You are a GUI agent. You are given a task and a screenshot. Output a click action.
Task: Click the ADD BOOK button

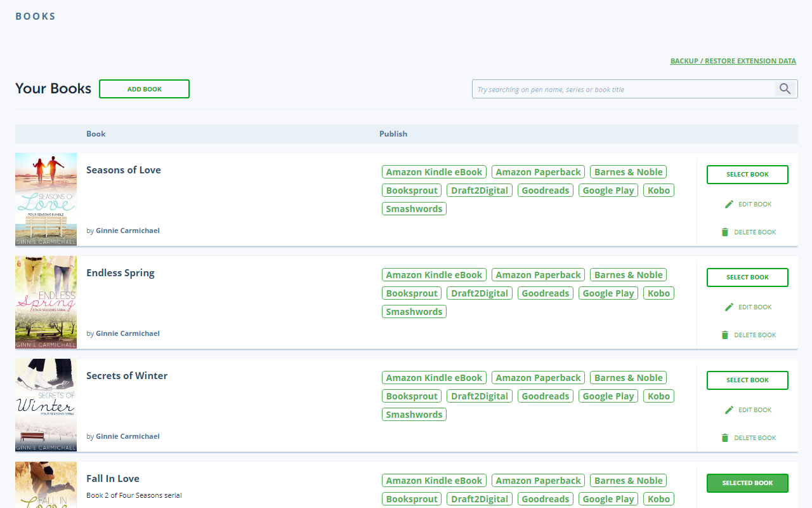point(144,89)
